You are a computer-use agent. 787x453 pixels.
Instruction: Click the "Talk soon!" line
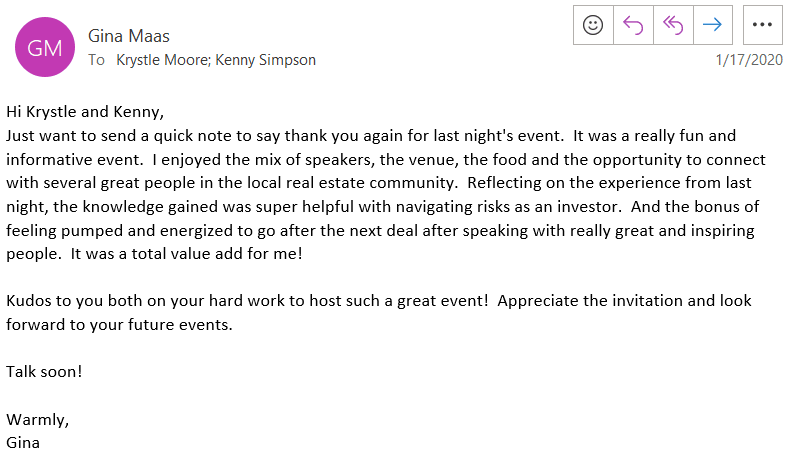[44, 371]
